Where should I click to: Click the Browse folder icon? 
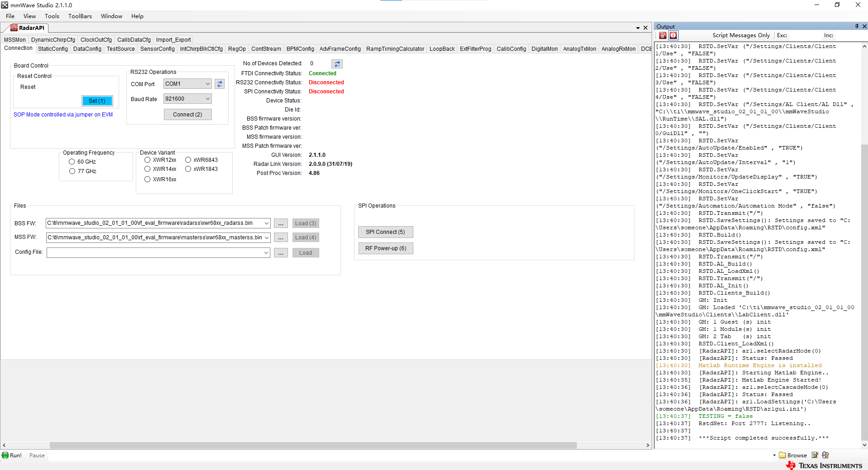point(782,455)
